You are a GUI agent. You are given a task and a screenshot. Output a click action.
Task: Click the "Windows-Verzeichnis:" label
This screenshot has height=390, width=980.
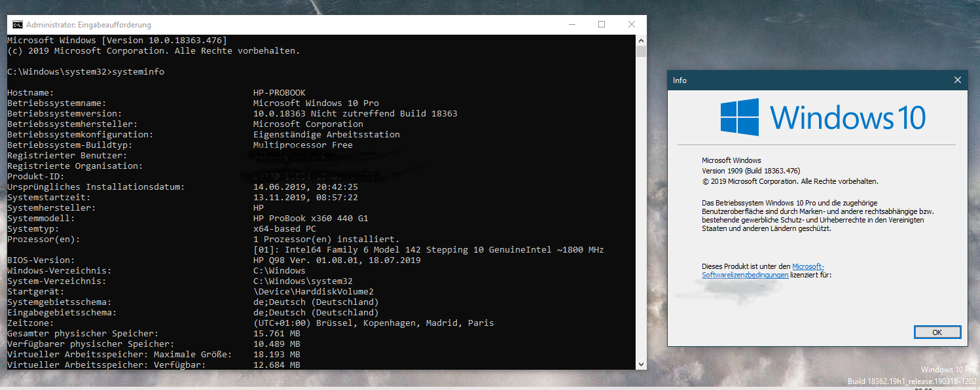pos(60,271)
